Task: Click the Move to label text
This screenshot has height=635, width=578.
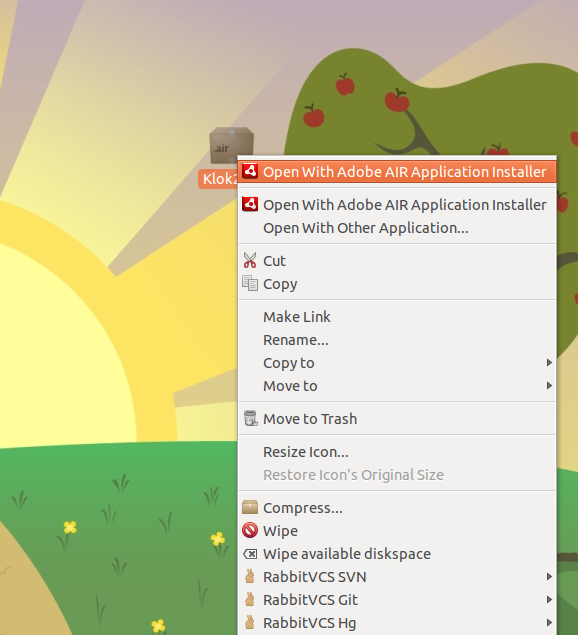Action: (290, 386)
